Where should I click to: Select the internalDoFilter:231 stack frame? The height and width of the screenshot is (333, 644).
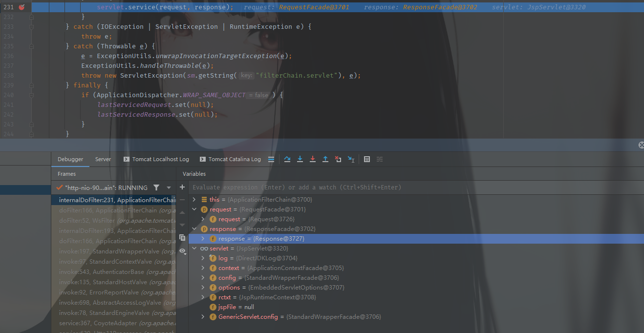(x=113, y=200)
